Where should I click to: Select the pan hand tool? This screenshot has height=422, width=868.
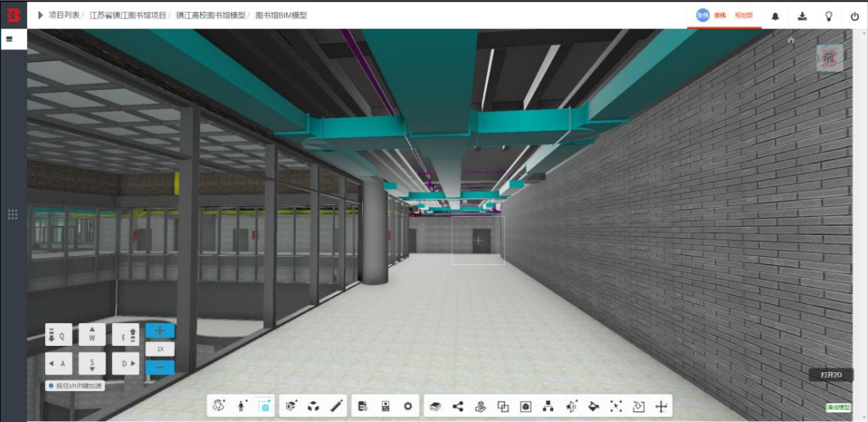219,406
